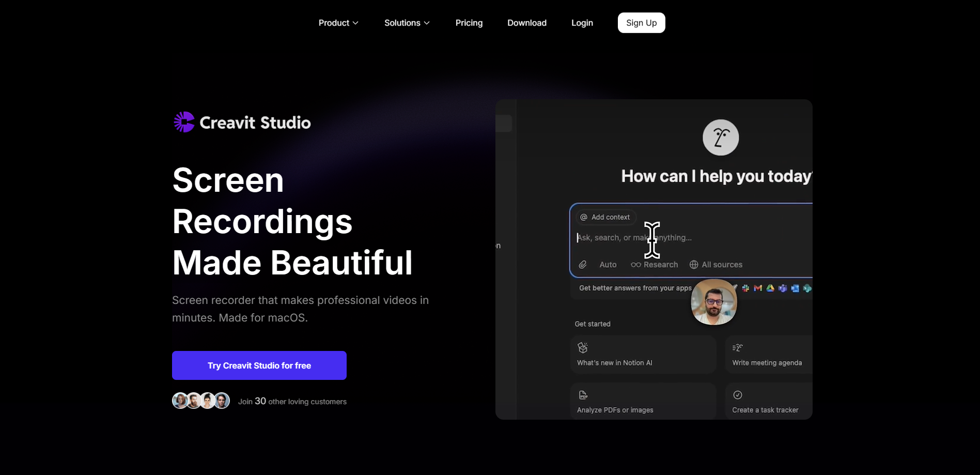Click the Notion AI face avatar icon
The width and height of the screenshot is (980, 475).
[720, 137]
